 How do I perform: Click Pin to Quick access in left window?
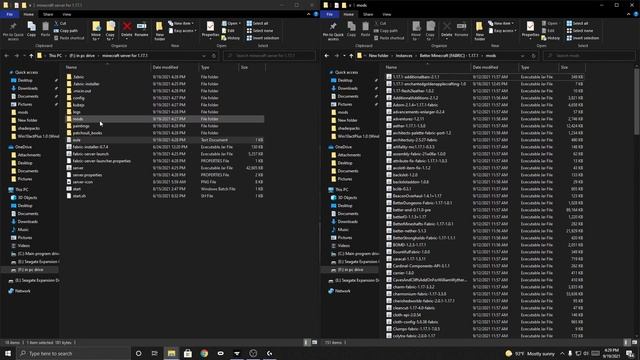tap(13, 31)
